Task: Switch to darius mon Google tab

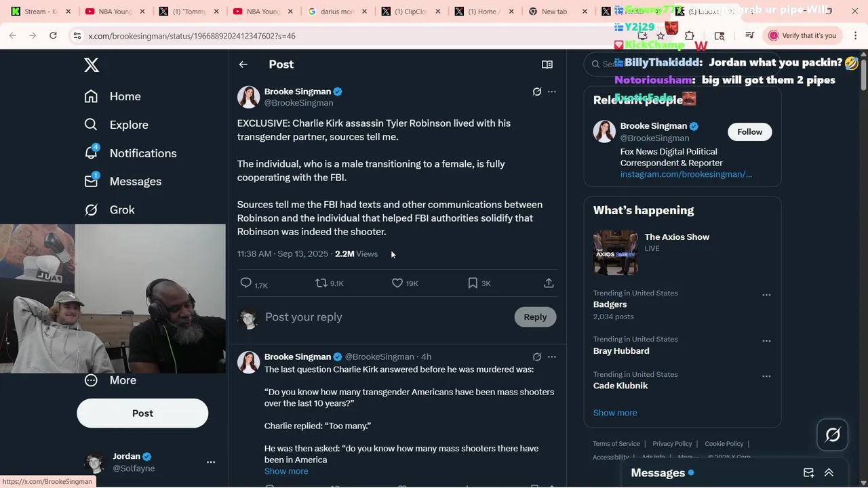Action: tap(334, 12)
